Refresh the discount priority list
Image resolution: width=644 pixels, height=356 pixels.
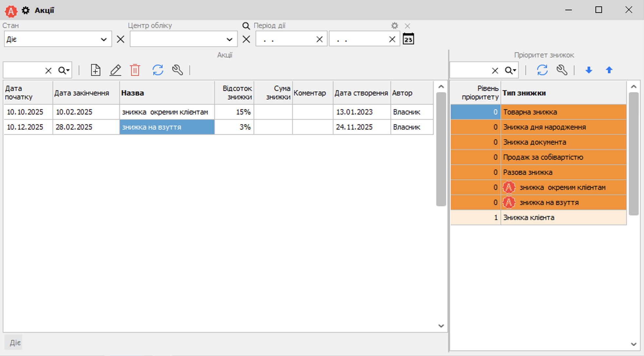[542, 70]
